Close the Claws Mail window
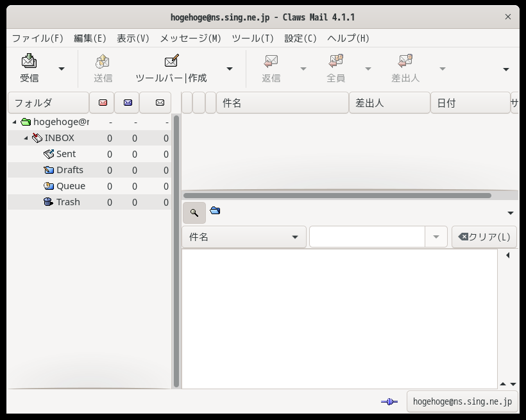 point(508,17)
